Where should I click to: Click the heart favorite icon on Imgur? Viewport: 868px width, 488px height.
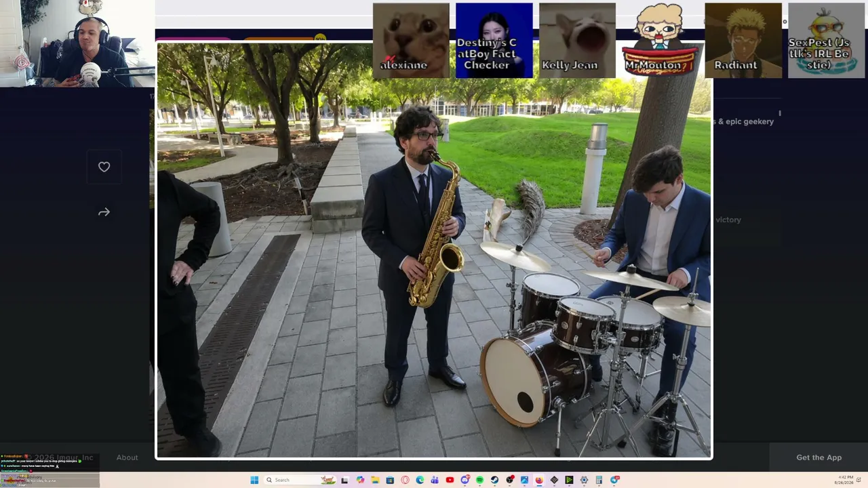pos(104,167)
